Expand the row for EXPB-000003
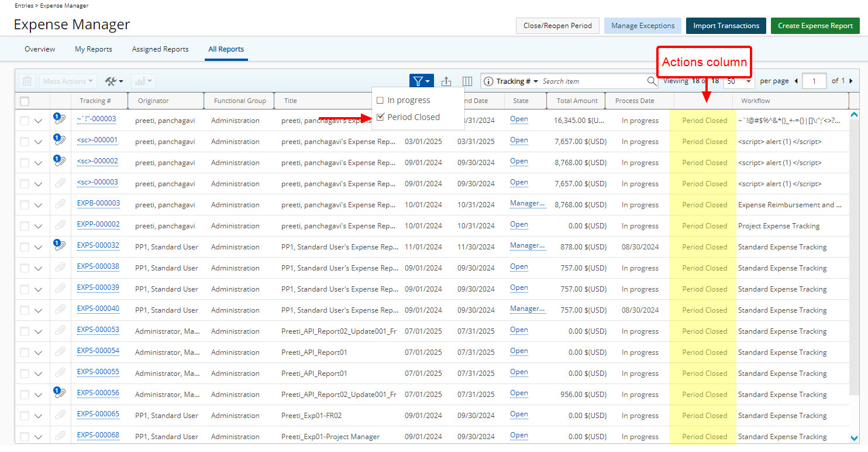This screenshot has height=452, width=868. (x=39, y=205)
